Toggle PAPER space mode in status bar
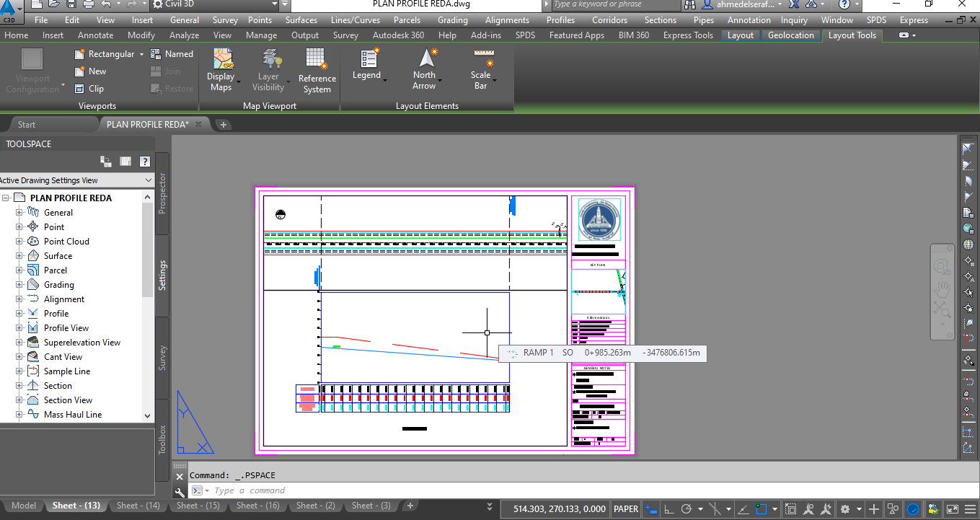This screenshot has height=520, width=980. [626, 508]
